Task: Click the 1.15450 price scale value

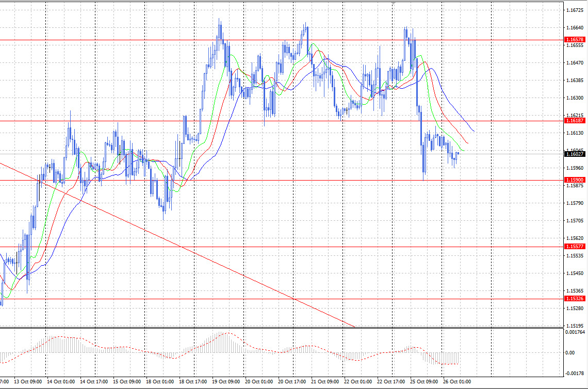Action: pos(575,273)
